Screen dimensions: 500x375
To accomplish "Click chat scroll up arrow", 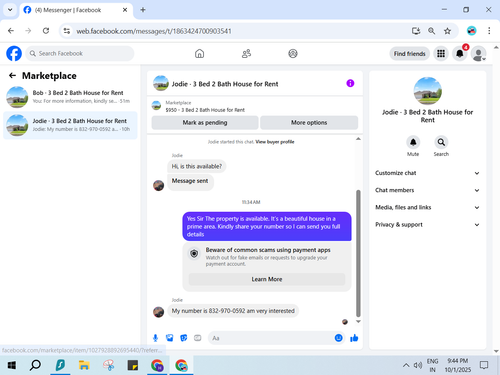I will 358,139.
